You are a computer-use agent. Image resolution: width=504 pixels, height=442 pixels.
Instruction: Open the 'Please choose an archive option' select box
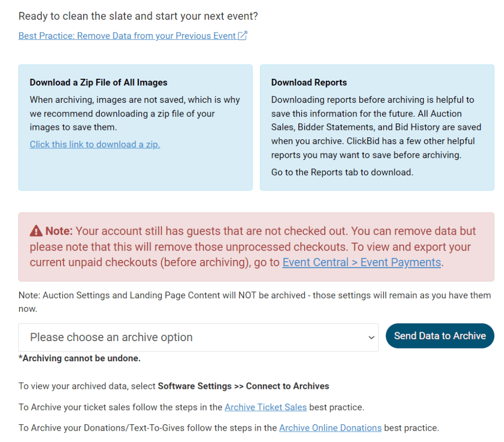click(198, 338)
